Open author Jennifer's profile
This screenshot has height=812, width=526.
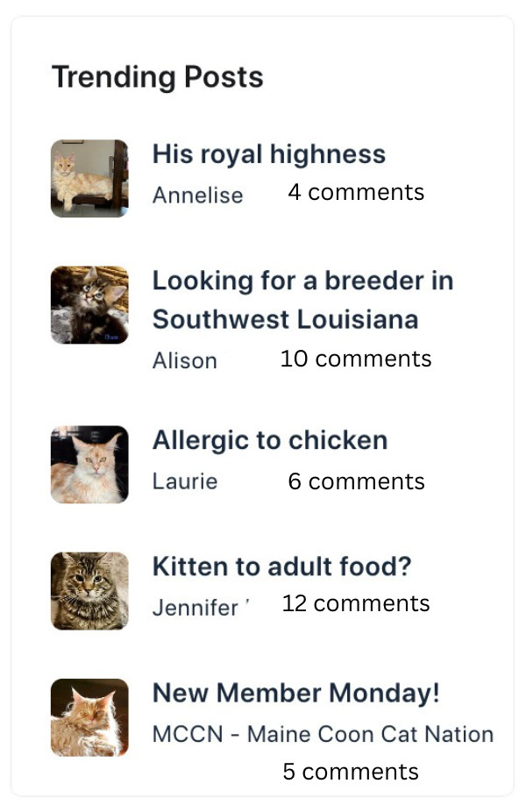click(195, 607)
